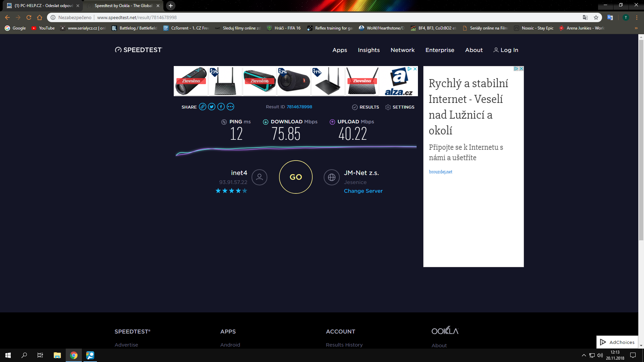This screenshot has height=362, width=644.
Task: Share result on Facebook icon
Action: tap(221, 107)
